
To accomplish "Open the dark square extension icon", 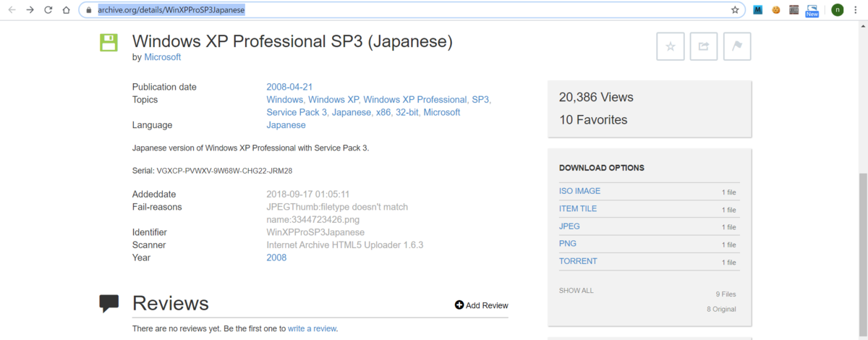I will pyautogui.click(x=794, y=10).
